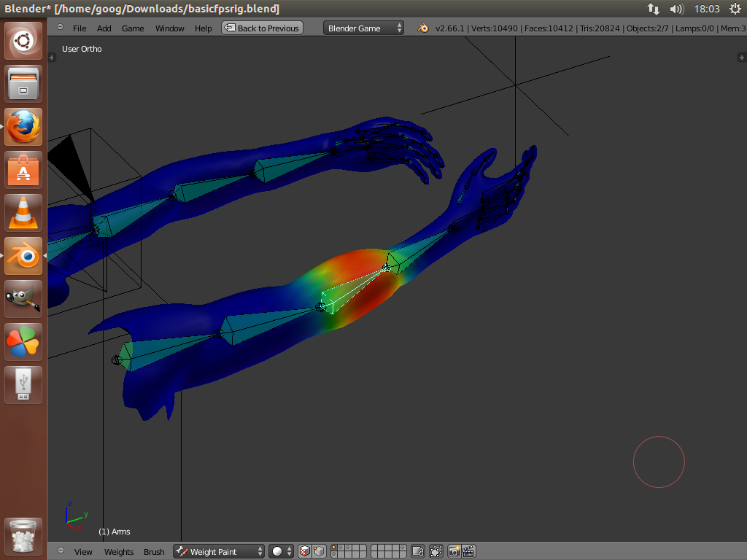Click the Faces:10412 statistic in header

[549, 28]
